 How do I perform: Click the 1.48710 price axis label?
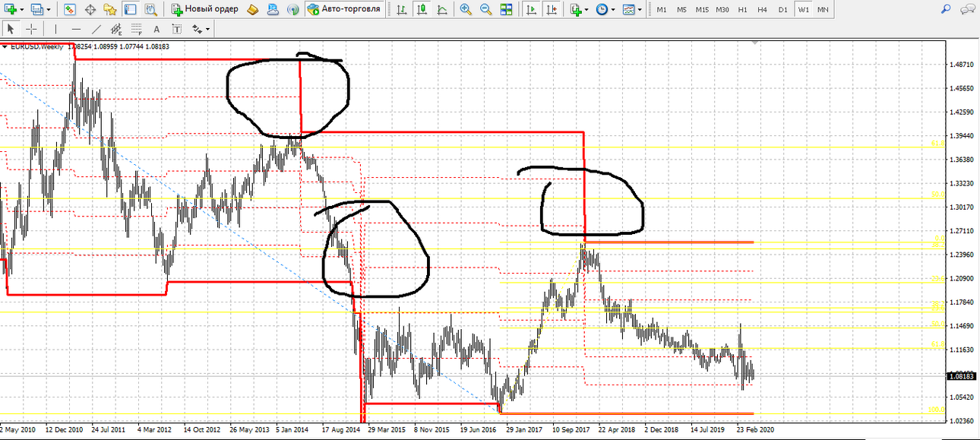(x=961, y=65)
